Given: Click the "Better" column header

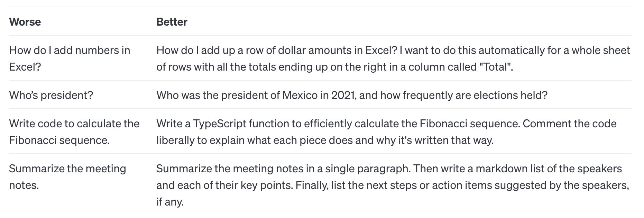Looking at the screenshot, I should click(172, 22).
